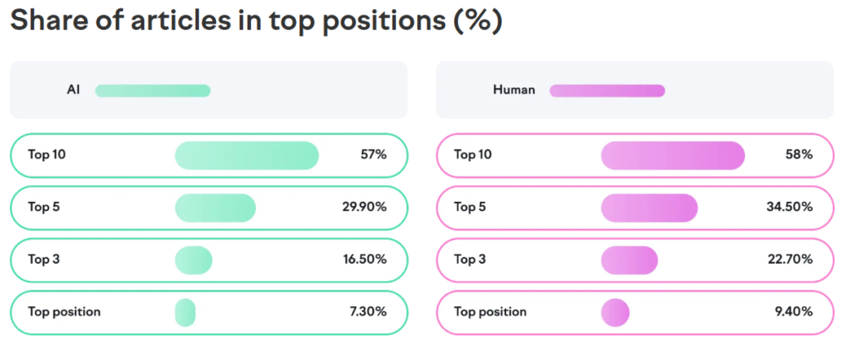
Task: Select the Human Top position pink bar
Action: (615, 313)
